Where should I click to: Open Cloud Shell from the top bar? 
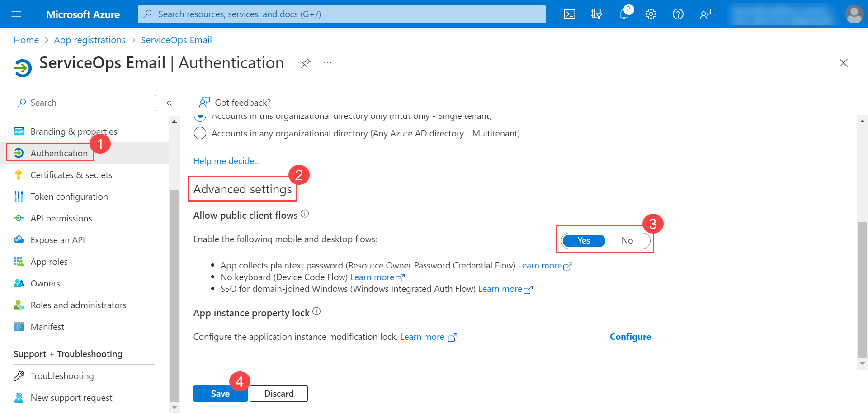[570, 14]
